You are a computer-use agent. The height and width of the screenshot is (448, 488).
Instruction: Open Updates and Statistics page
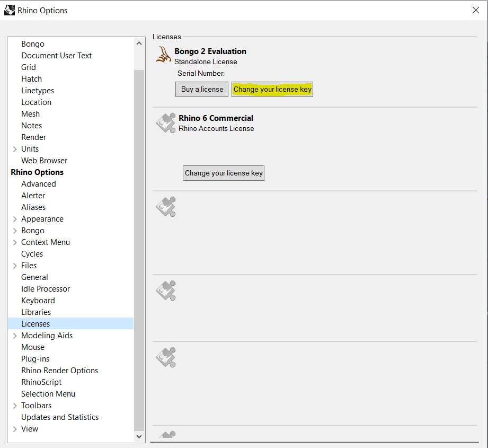tap(60, 417)
